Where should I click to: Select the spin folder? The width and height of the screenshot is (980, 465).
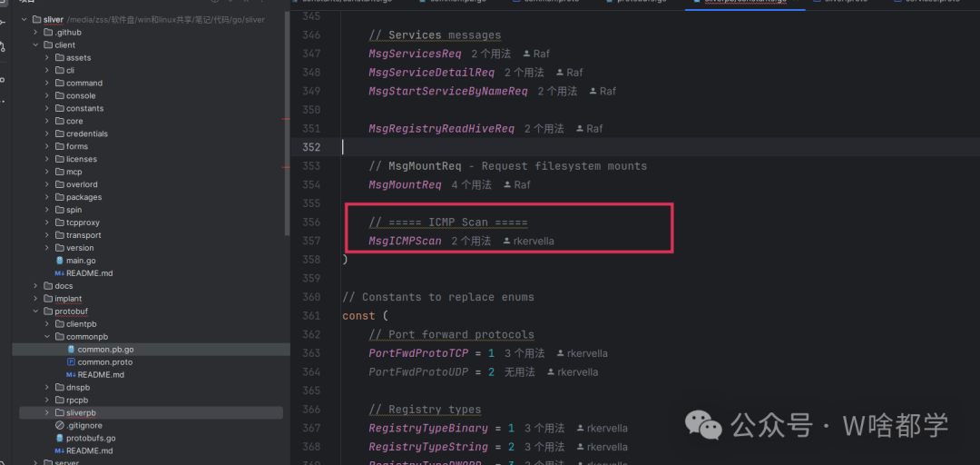point(73,210)
